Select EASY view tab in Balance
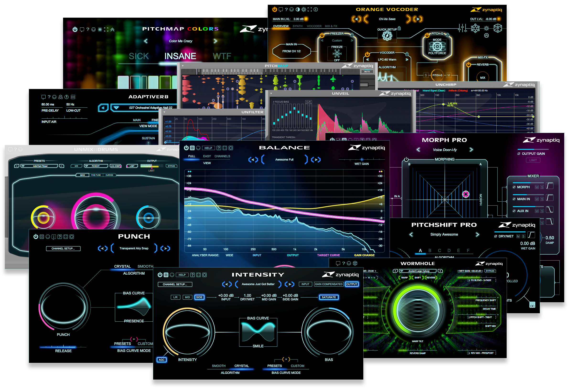This screenshot has width=569, height=392. click(x=207, y=156)
